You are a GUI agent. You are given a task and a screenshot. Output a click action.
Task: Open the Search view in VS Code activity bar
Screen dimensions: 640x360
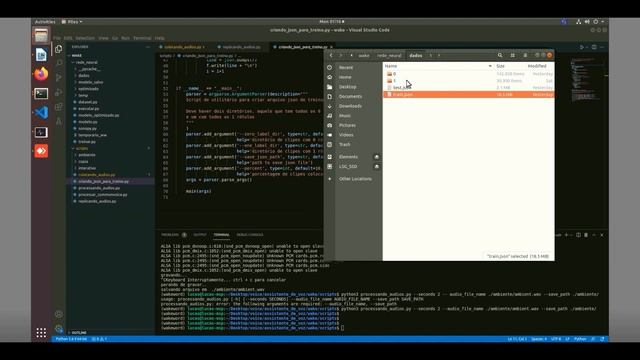(59, 63)
